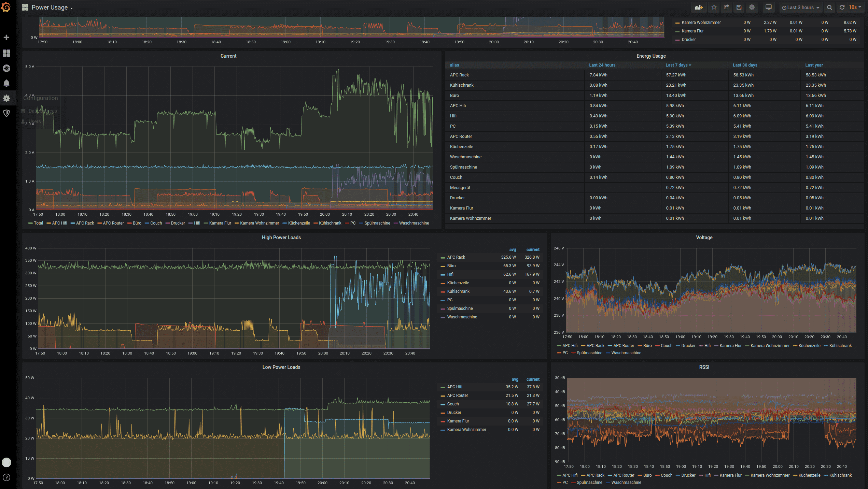The image size is (868, 489).
Task: Click the Voltage panel title
Action: tap(704, 238)
